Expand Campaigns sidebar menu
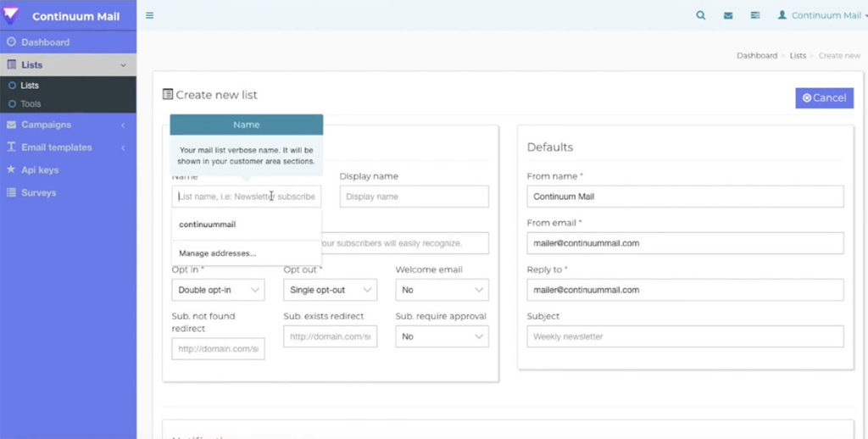 pyautogui.click(x=68, y=125)
